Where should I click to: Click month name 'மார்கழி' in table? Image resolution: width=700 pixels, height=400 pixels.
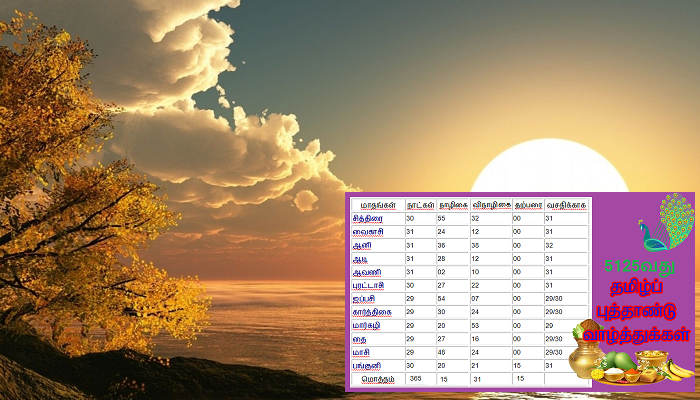[x=366, y=325]
